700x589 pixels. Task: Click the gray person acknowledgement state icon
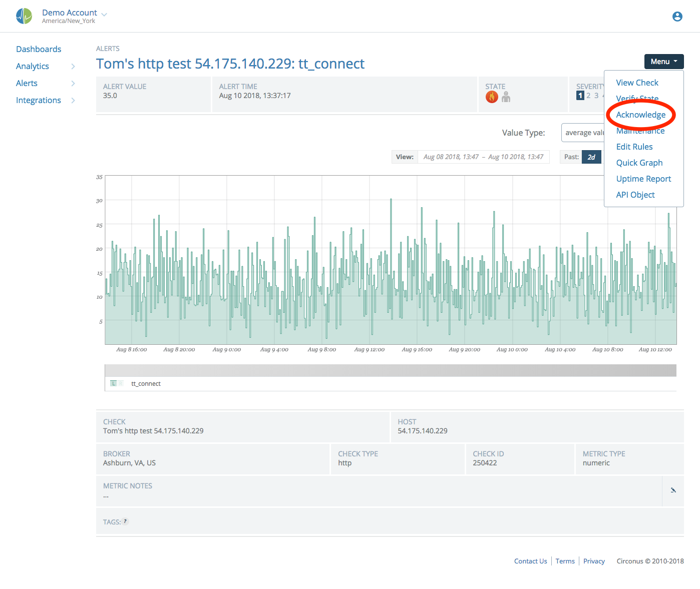pos(506,97)
